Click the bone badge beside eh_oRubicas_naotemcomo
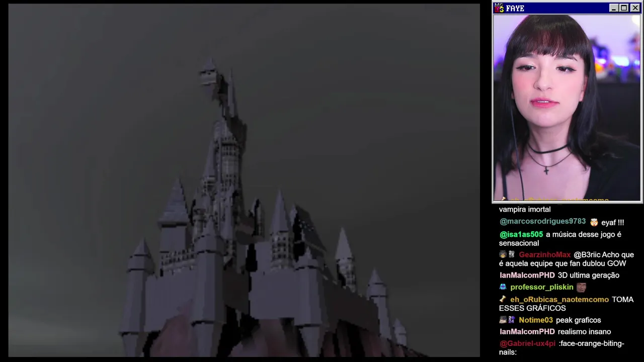644x362 pixels. [x=503, y=299]
